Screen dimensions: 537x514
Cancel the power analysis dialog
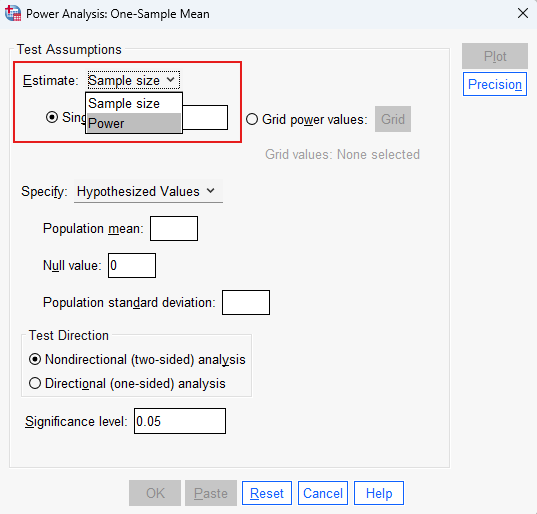[323, 493]
